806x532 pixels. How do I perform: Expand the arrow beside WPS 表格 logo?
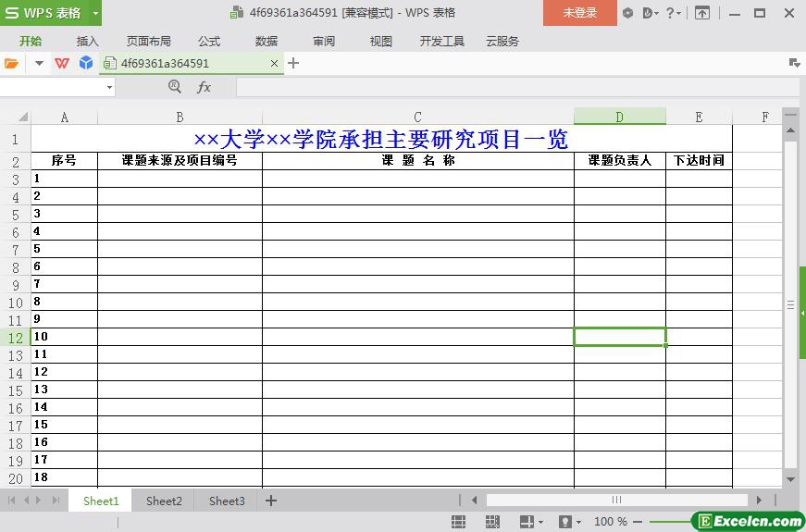coord(95,13)
